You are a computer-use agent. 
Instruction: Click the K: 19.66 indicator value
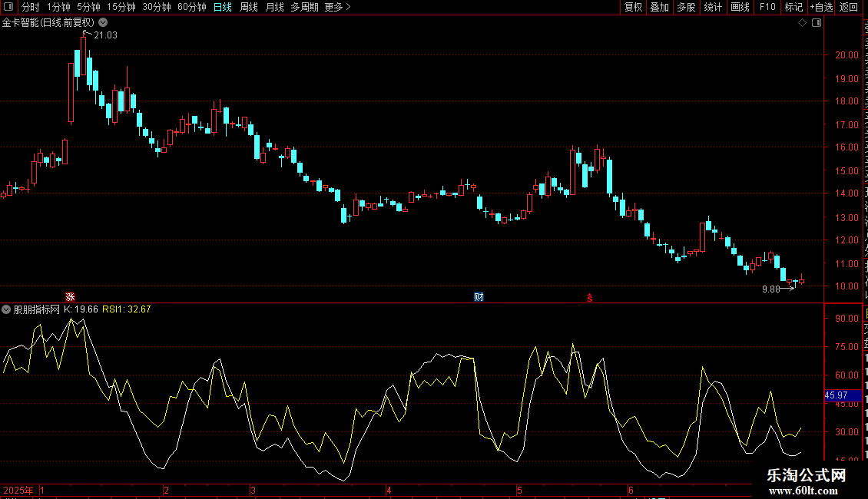coord(81,309)
